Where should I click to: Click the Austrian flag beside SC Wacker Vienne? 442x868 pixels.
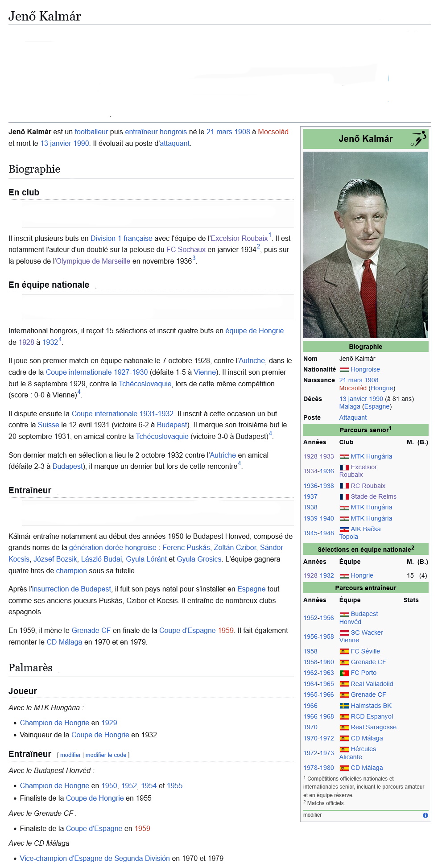[x=344, y=632]
